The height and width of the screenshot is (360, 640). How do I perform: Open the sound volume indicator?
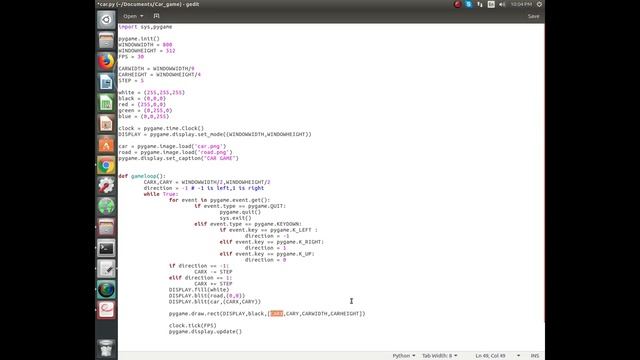coord(502,4)
